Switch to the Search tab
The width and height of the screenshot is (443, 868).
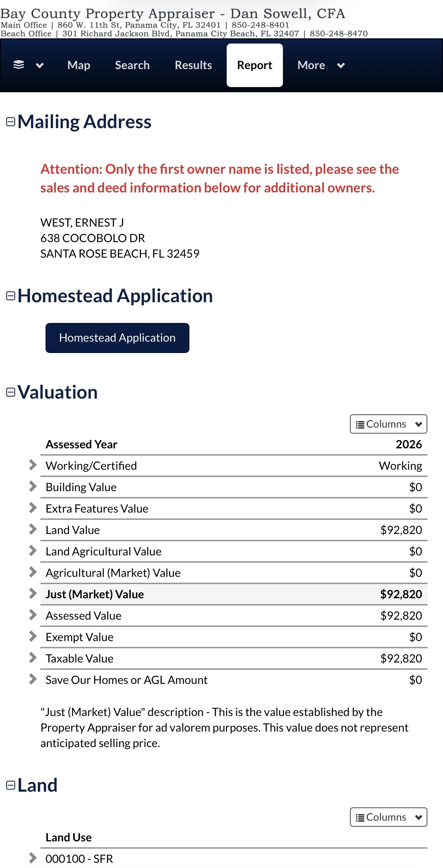[132, 65]
